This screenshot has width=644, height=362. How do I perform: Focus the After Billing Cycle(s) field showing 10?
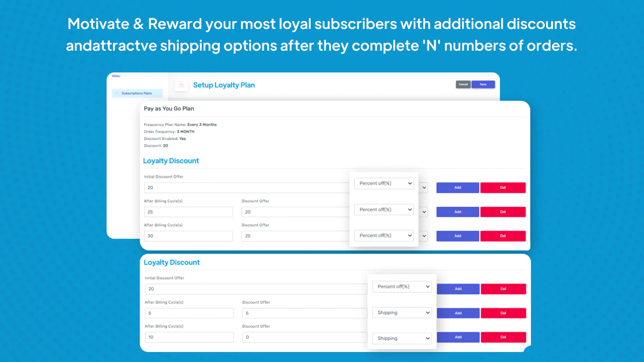coord(189,337)
